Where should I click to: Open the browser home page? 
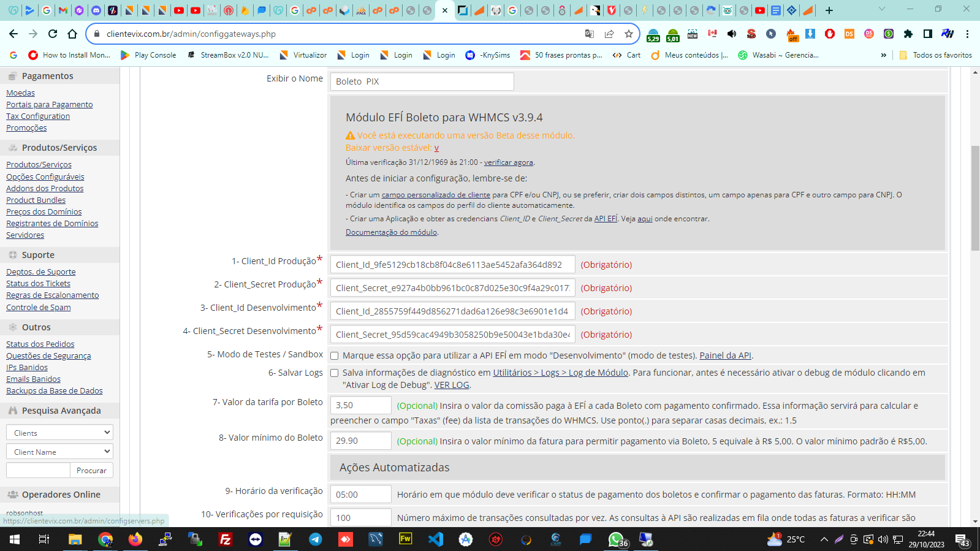[x=72, y=34]
